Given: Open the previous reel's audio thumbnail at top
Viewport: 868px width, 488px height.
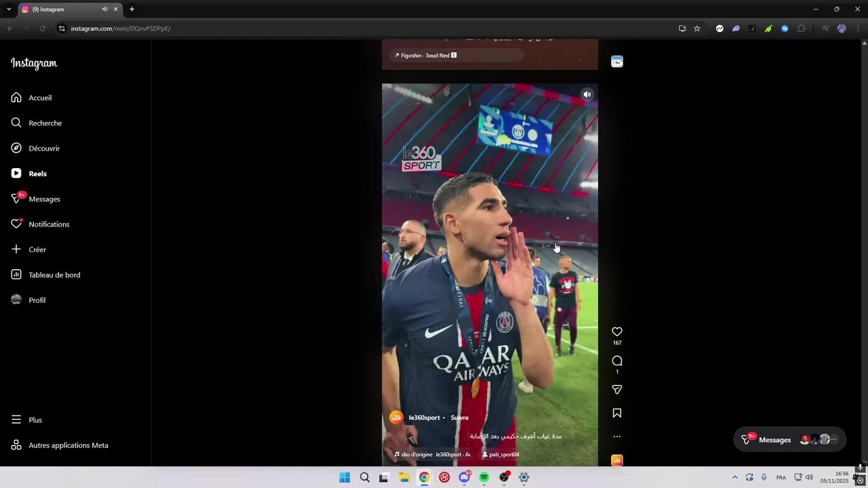Looking at the screenshot, I should click(617, 62).
